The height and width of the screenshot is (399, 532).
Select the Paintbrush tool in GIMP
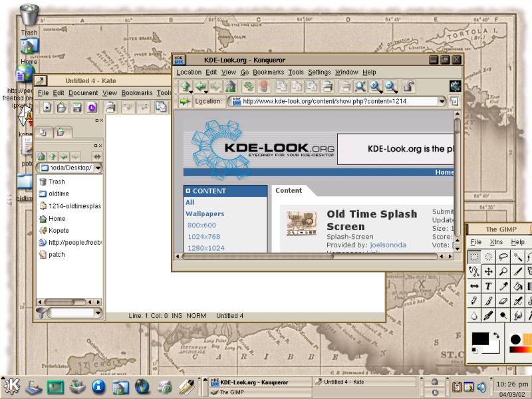pos(489,301)
